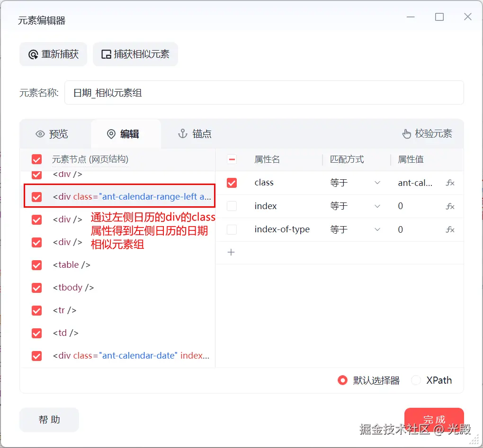Click the class attribute value ant-cal...
The image size is (483, 448).
tap(415, 183)
